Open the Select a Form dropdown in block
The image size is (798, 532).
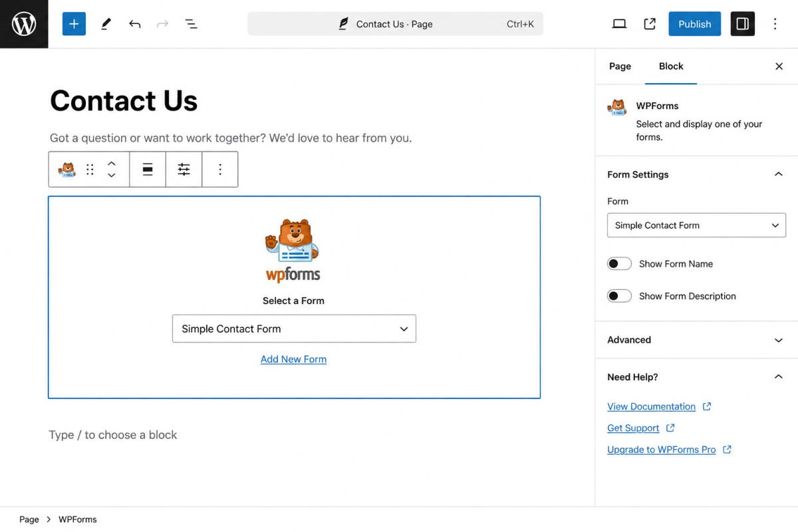(294, 329)
